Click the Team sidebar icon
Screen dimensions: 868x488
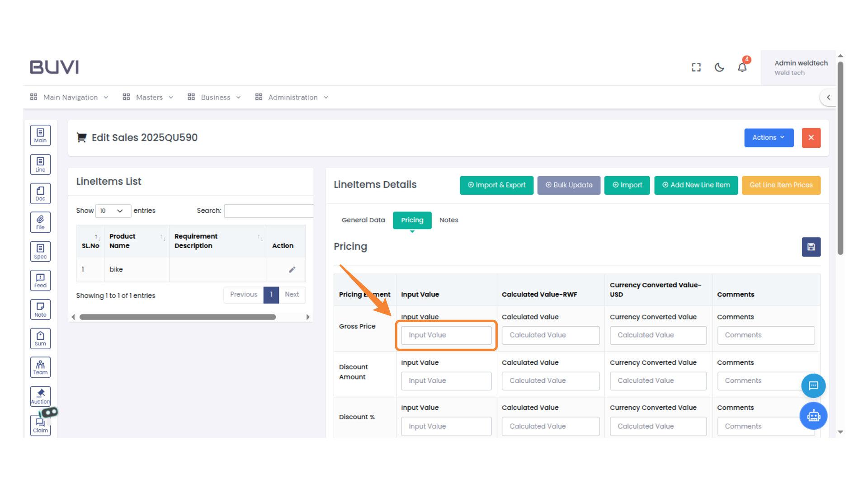[x=40, y=367]
